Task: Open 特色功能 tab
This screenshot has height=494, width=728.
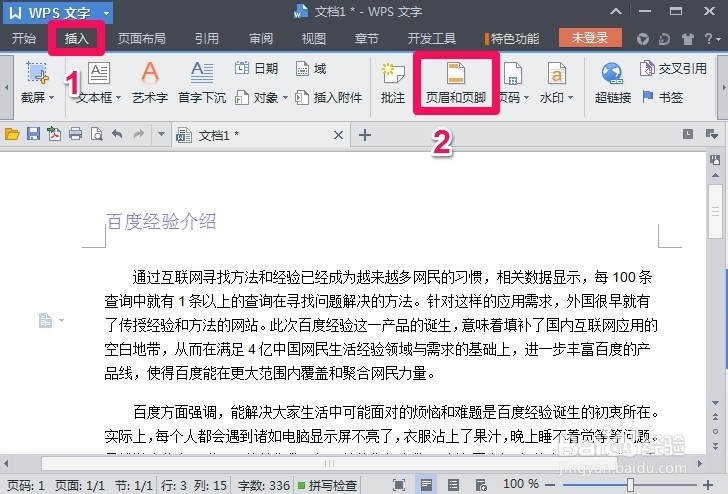Action: 511,38
